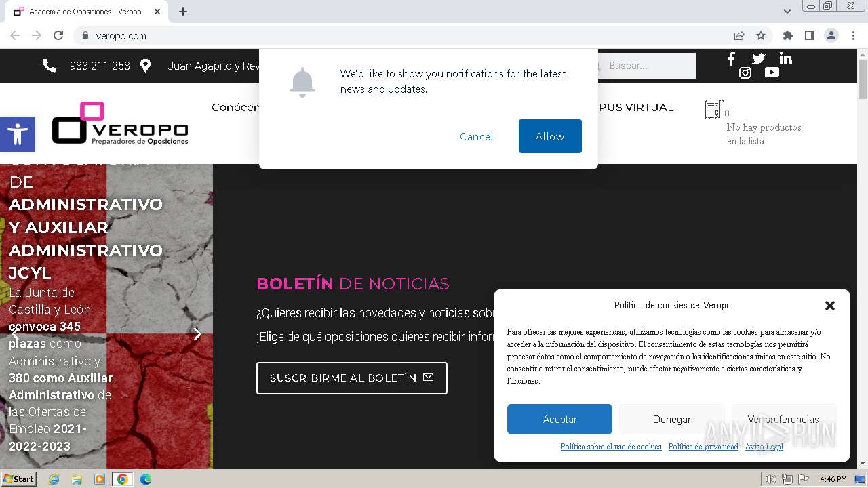This screenshot has width=868, height=488.
Task: Visit the Instagram icon link
Action: click(x=745, y=73)
